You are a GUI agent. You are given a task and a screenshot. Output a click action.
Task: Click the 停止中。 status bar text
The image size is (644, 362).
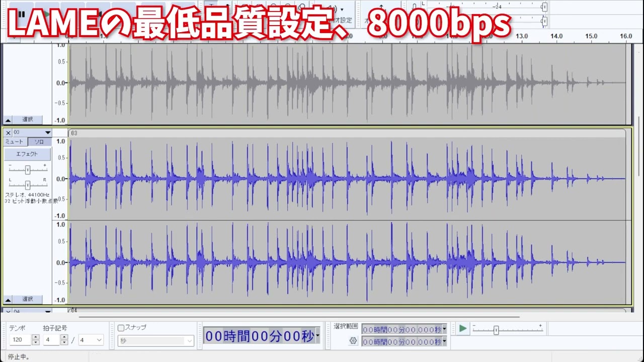(x=19, y=357)
